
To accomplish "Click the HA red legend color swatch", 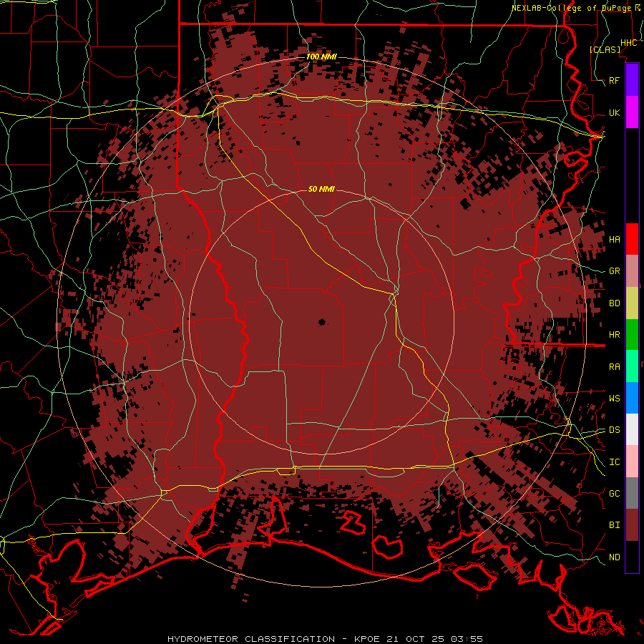I will tap(632, 239).
